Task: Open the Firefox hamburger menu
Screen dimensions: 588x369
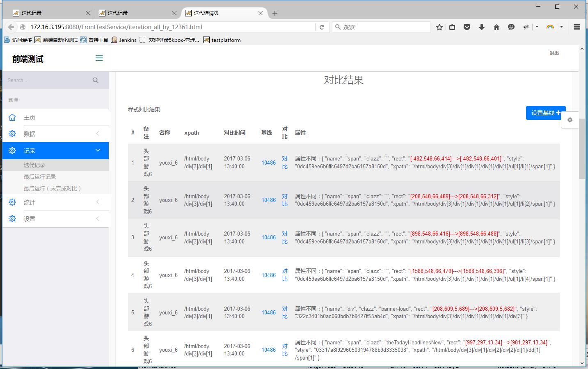Action: click(577, 27)
